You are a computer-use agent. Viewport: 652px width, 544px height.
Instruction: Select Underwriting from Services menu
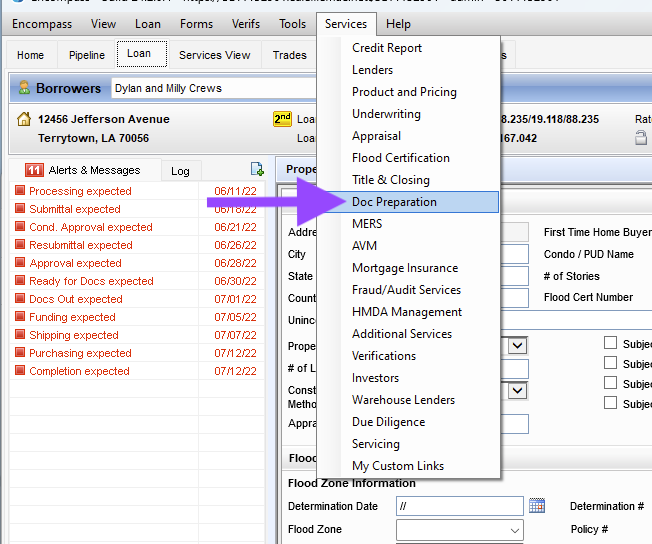tap(408, 114)
